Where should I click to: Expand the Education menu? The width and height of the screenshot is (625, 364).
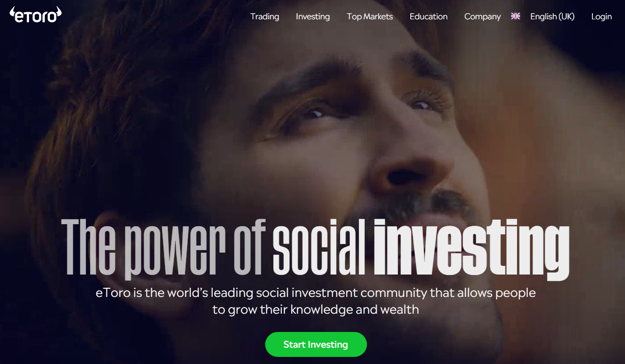(x=429, y=16)
